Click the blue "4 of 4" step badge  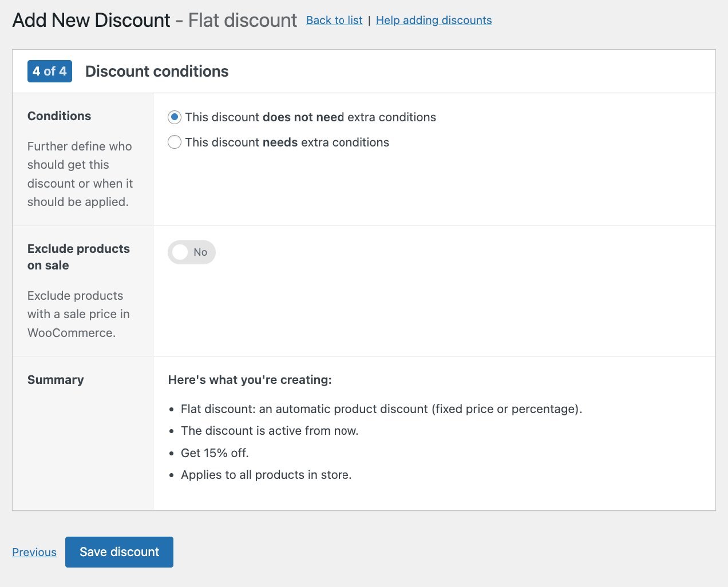pos(49,71)
